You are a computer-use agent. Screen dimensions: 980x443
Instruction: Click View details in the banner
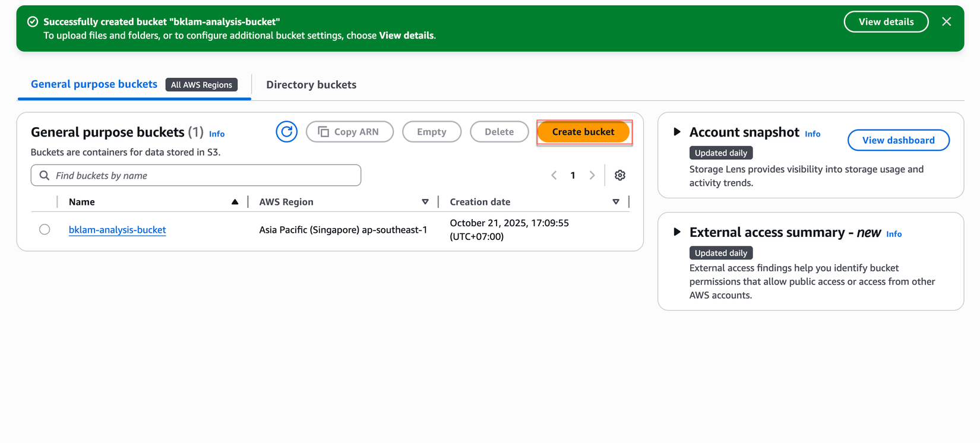pyautogui.click(x=886, y=22)
